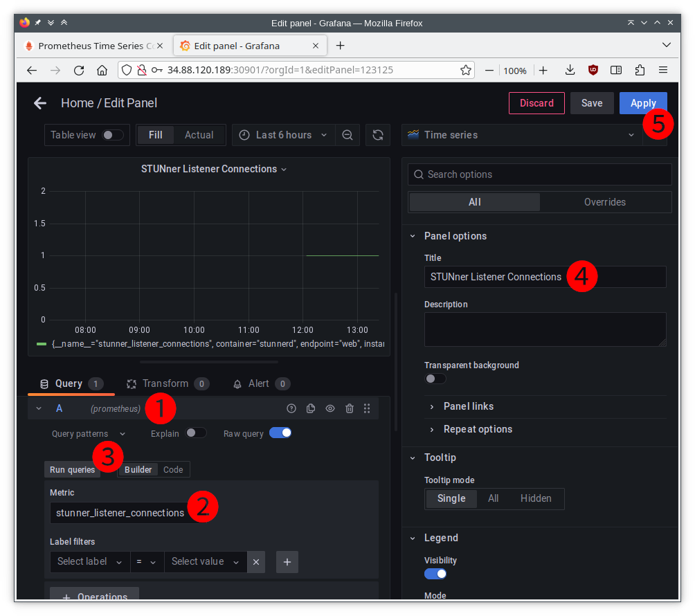Viewport: 695px width, 616px height.
Task: Open Firefox application menu
Action: (663, 70)
